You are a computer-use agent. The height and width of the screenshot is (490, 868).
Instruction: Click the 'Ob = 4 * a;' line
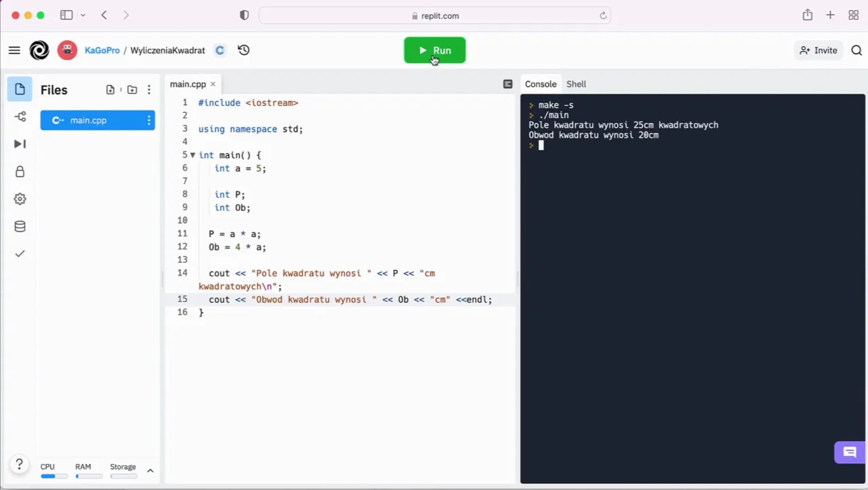237,247
